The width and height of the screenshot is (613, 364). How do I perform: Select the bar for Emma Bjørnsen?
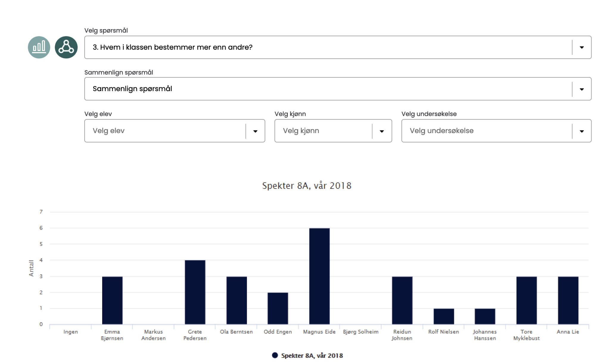tap(112, 300)
